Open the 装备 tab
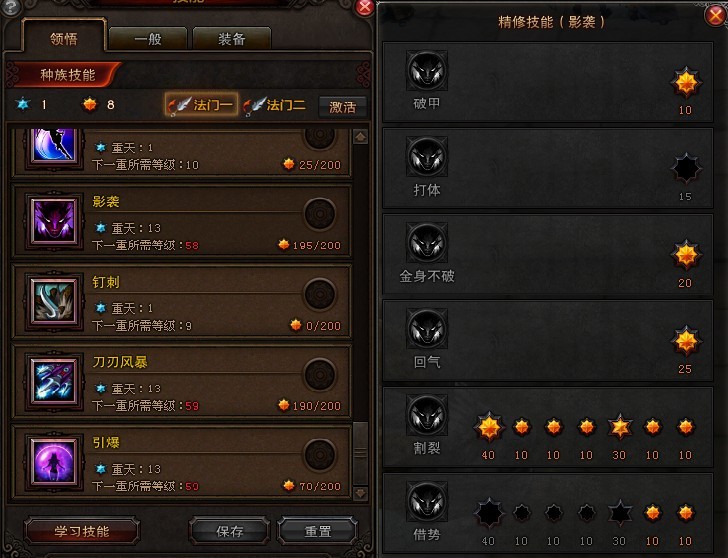728x558 pixels. [231, 39]
